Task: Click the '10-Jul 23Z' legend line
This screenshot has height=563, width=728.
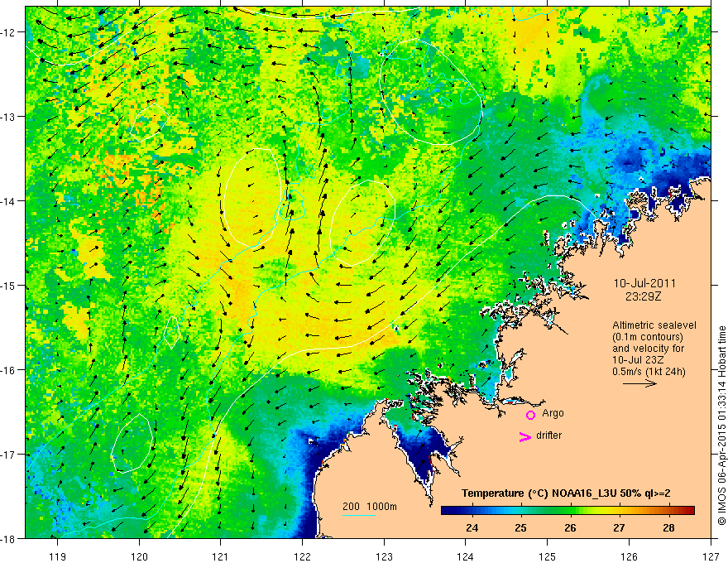Action: click(x=638, y=360)
